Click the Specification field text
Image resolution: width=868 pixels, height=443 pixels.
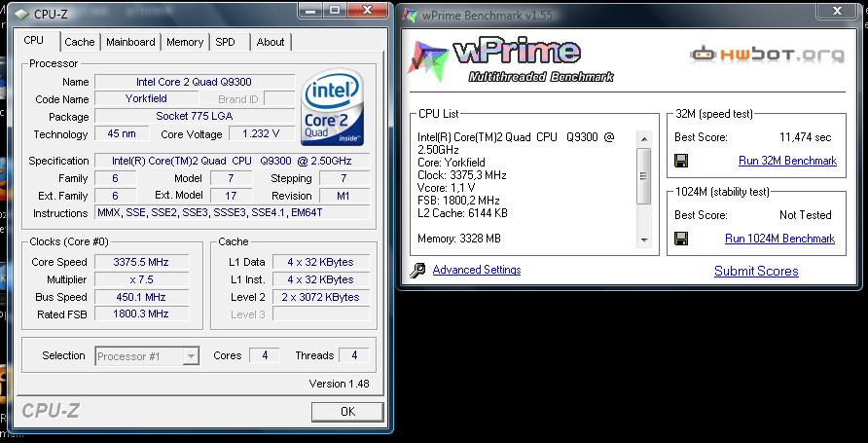tap(232, 162)
